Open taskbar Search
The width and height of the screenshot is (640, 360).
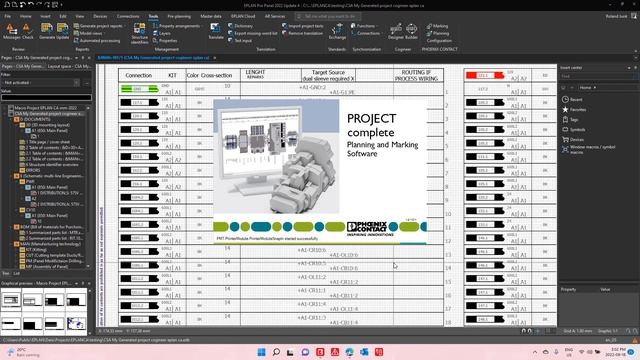(276, 352)
